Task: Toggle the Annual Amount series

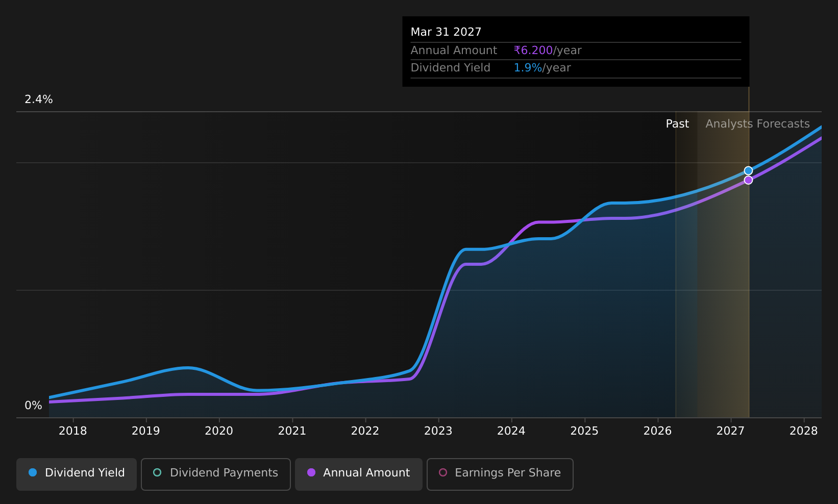Action: [x=359, y=474]
